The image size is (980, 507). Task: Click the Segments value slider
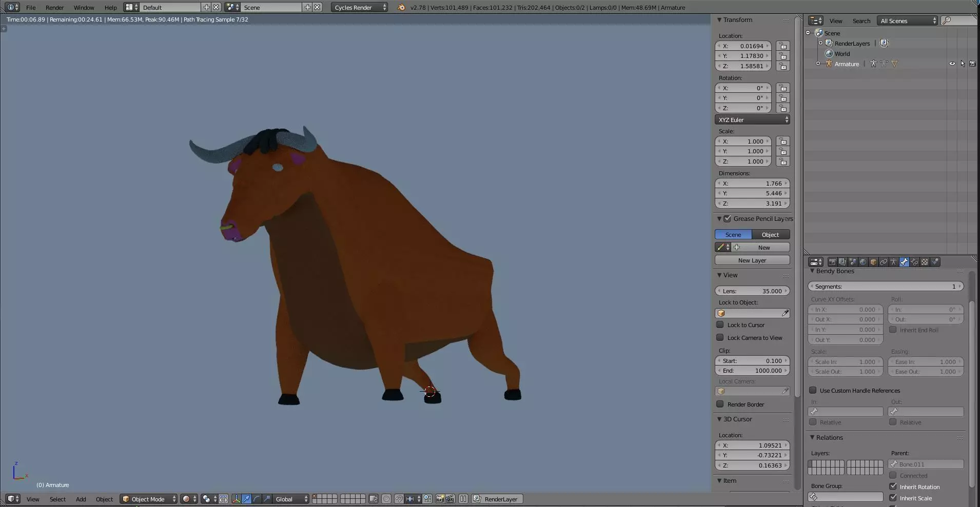pyautogui.click(x=886, y=287)
